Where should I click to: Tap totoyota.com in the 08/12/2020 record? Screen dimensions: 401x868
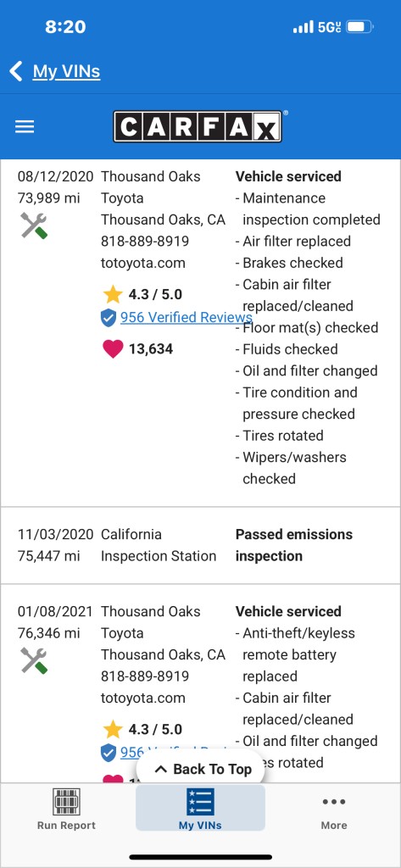click(x=143, y=263)
